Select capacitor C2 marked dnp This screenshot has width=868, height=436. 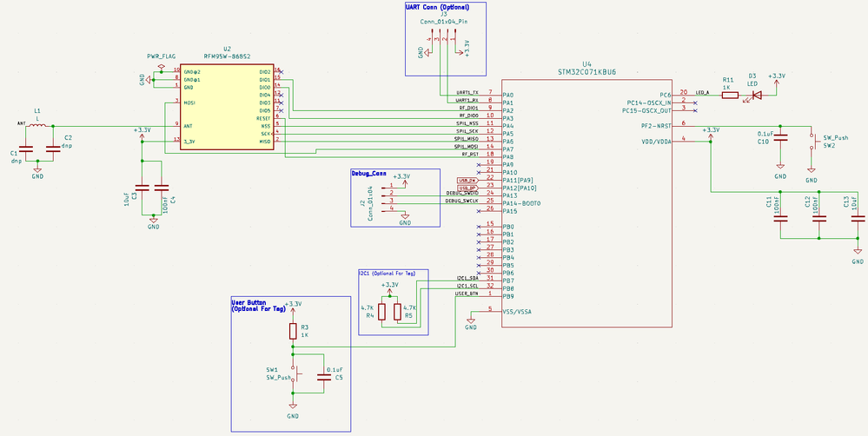[x=53, y=149]
